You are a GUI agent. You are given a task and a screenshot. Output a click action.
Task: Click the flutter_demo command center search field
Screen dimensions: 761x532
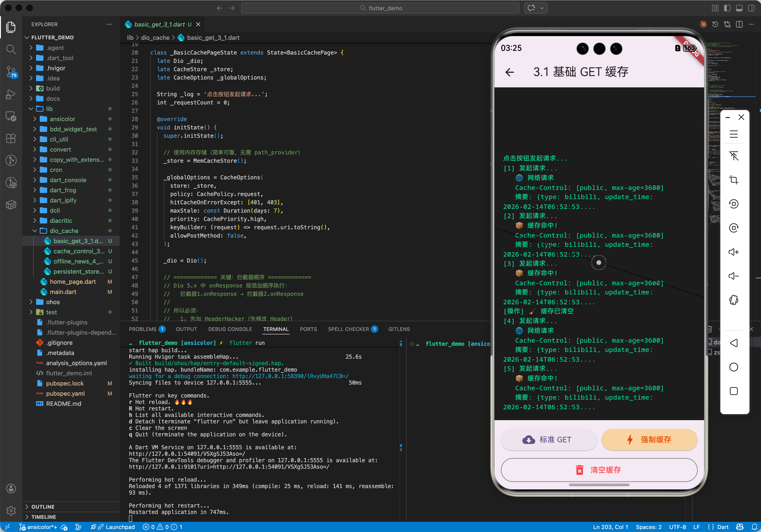click(380, 8)
